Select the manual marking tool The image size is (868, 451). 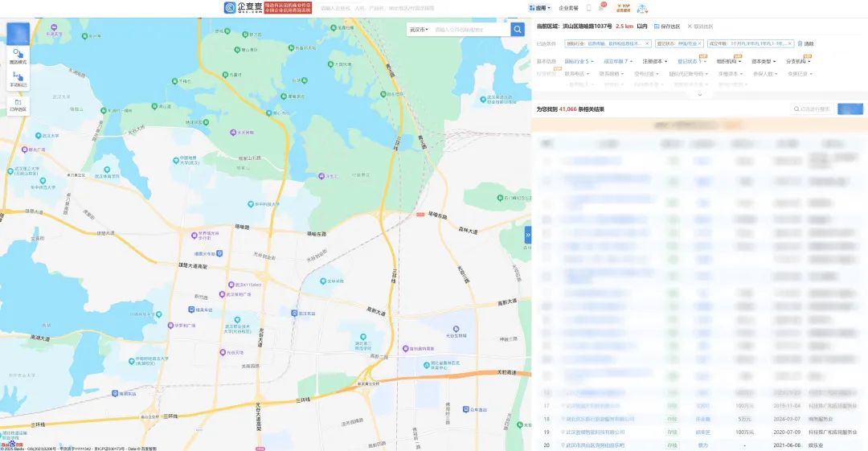18,79
